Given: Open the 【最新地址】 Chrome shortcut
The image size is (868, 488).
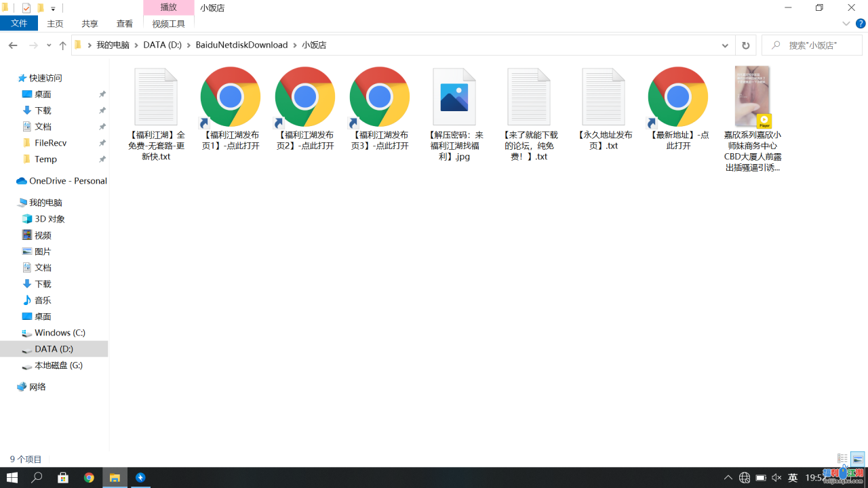Looking at the screenshot, I should 677,97.
